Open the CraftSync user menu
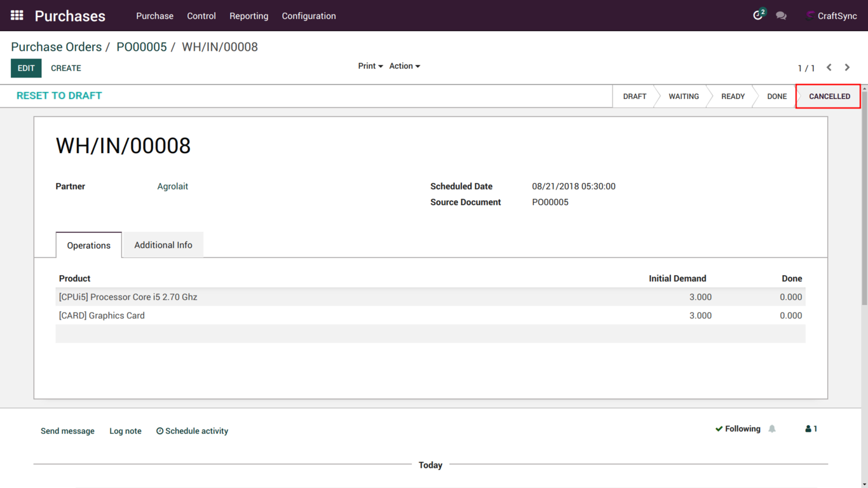This screenshot has width=868, height=488. click(831, 16)
